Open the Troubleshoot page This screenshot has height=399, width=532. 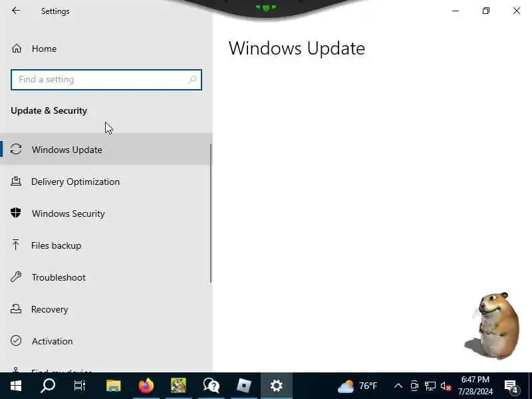pyautogui.click(x=106, y=277)
